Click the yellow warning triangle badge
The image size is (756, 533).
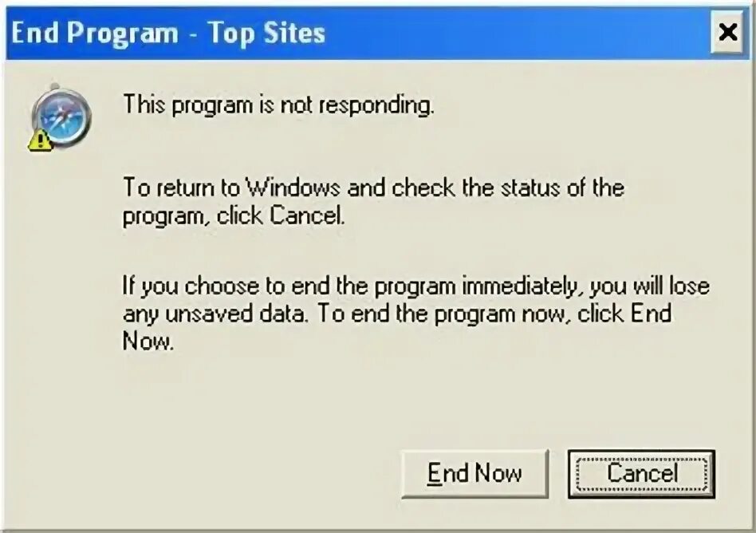tap(41, 141)
